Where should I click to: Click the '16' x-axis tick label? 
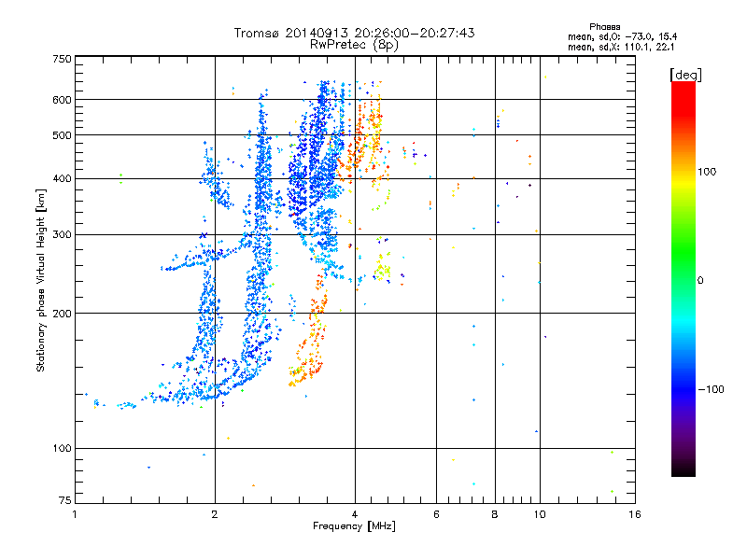tap(635, 514)
